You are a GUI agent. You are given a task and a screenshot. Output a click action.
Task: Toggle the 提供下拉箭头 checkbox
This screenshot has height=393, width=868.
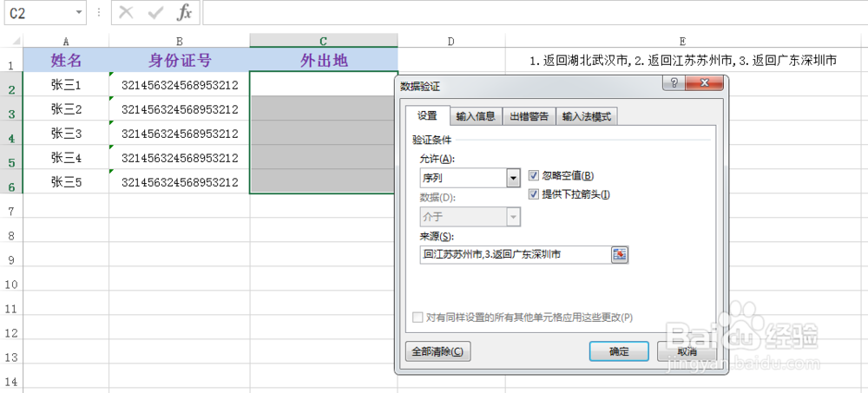534,194
